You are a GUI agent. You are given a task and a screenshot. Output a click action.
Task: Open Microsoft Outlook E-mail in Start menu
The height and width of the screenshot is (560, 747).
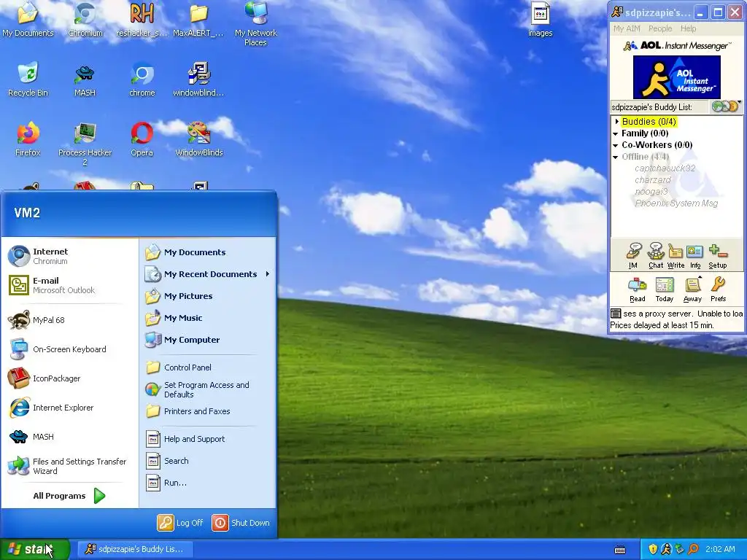pyautogui.click(x=69, y=285)
